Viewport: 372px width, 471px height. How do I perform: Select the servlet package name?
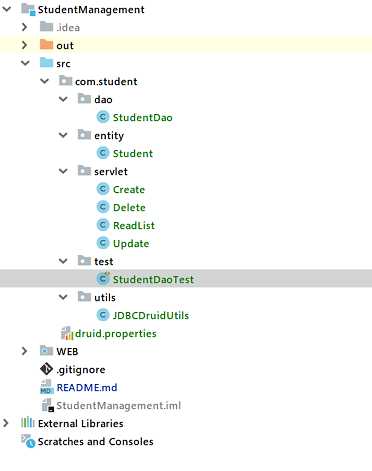click(x=111, y=171)
